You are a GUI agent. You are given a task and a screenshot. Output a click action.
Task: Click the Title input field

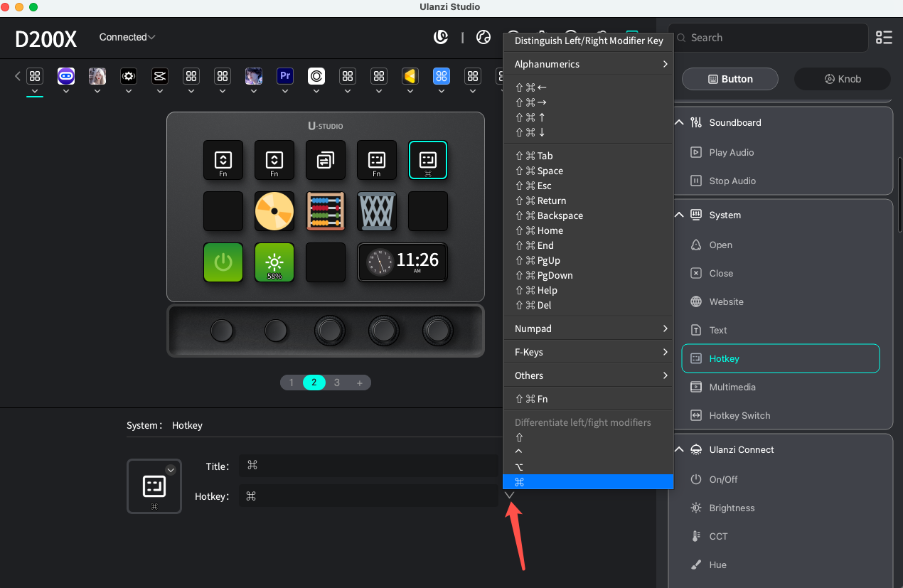pos(368,466)
